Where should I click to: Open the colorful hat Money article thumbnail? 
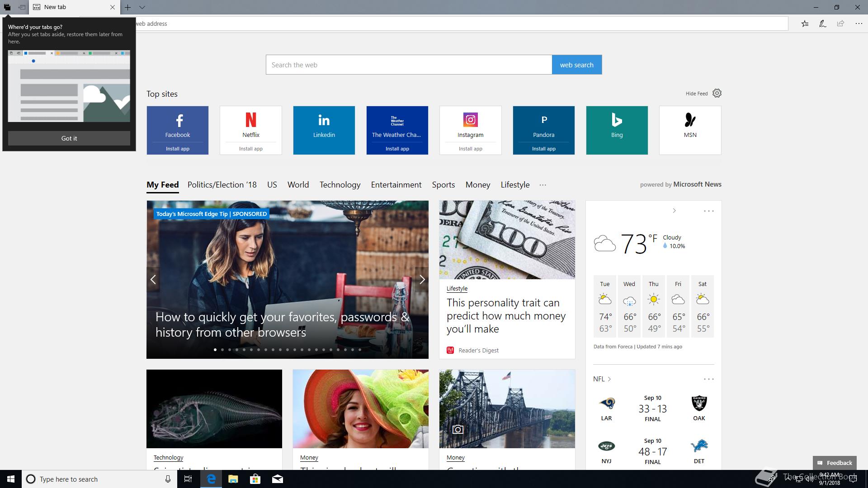click(x=361, y=409)
